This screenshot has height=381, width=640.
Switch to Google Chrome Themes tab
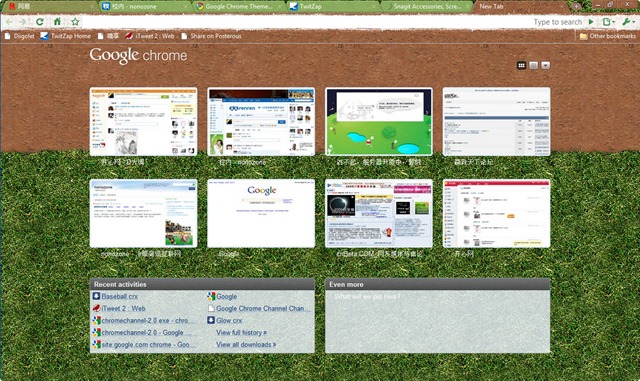tap(239, 7)
